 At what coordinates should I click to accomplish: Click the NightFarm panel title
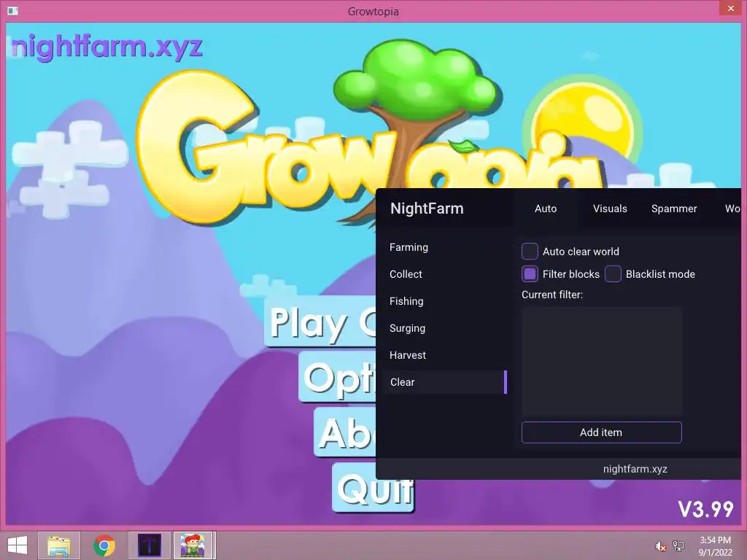click(x=427, y=209)
